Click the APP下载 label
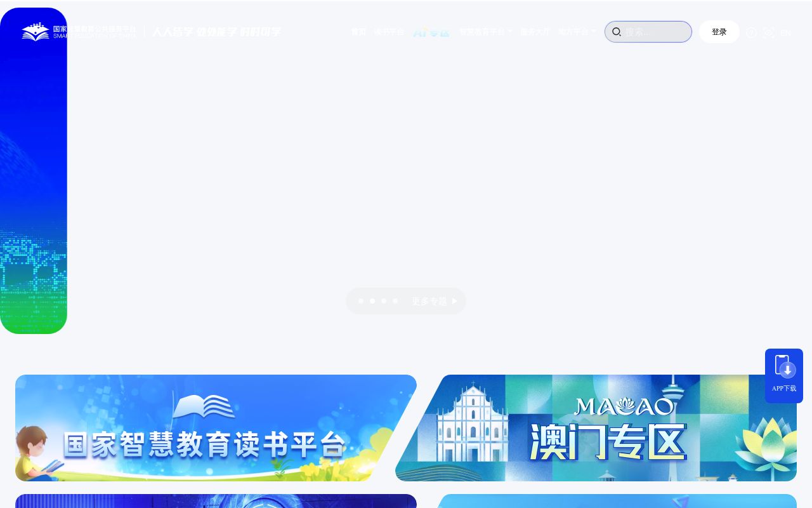The height and width of the screenshot is (508, 812). pyautogui.click(x=784, y=388)
